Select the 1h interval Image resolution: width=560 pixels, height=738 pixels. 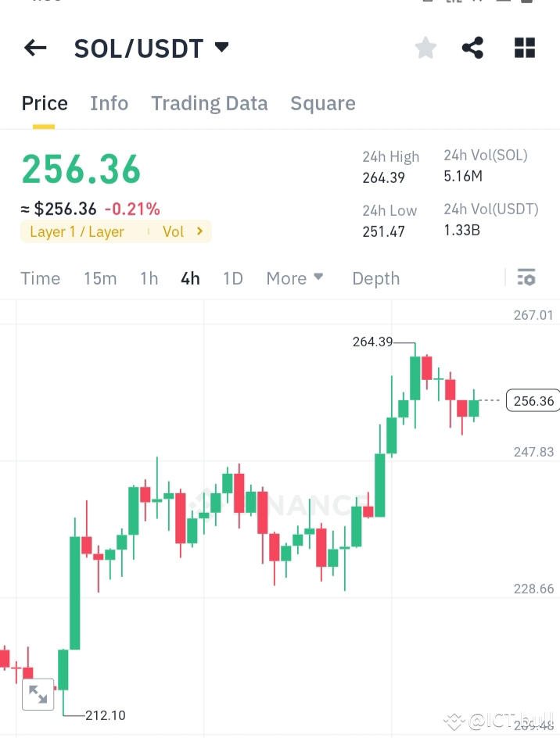[x=149, y=278]
